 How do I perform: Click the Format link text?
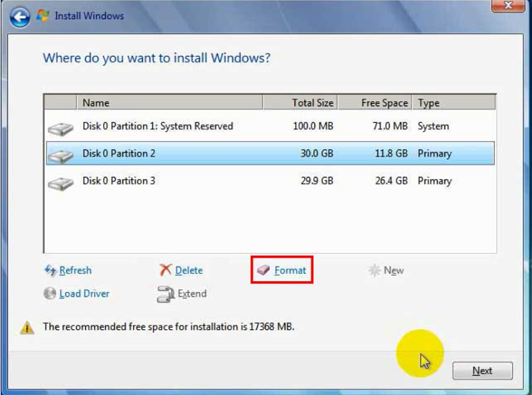coord(290,271)
